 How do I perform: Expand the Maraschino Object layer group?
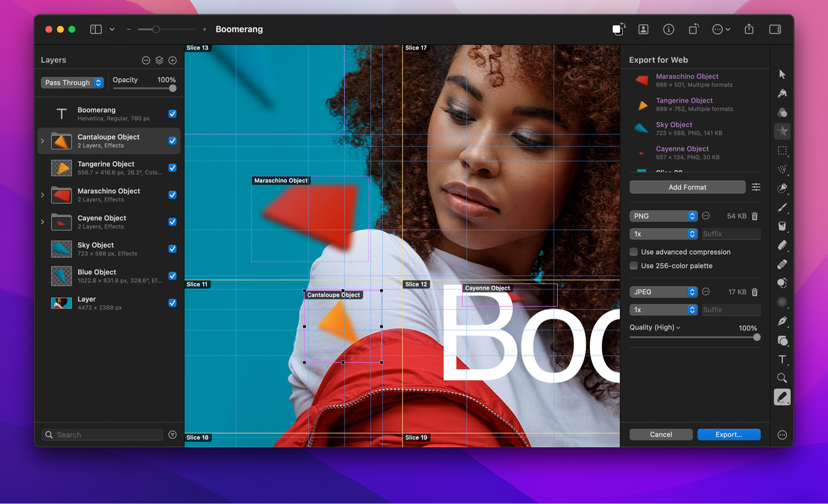(x=42, y=195)
